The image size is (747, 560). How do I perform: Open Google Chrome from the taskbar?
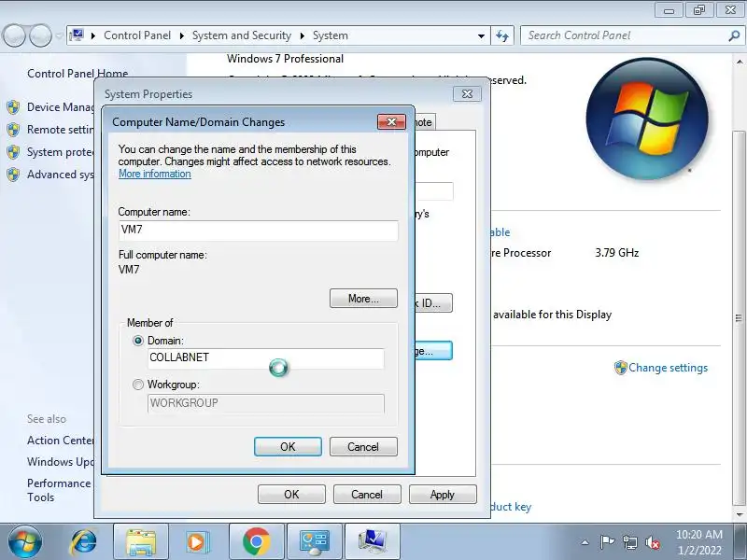tap(256, 542)
